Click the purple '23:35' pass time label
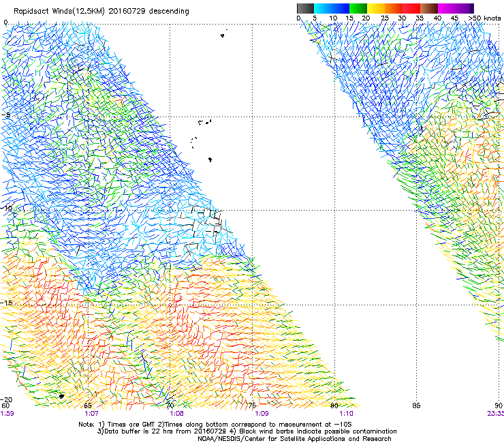Image resolution: width=504 pixels, height=443 pixels. coord(495,414)
